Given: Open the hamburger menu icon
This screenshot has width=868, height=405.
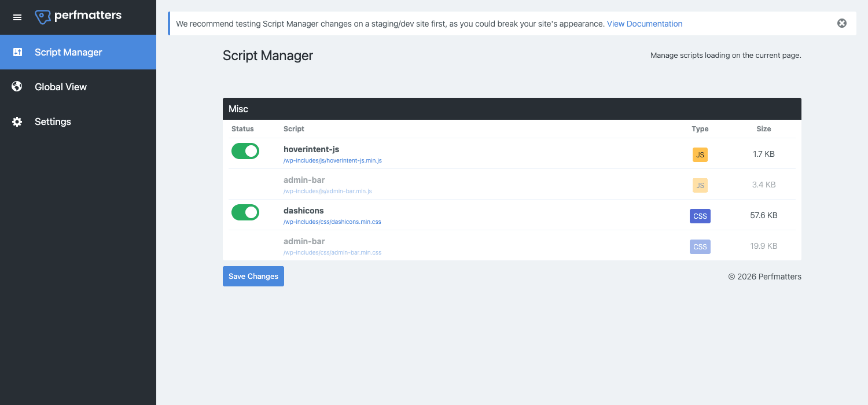Looking at the screenshot, I should coord(17,17).
